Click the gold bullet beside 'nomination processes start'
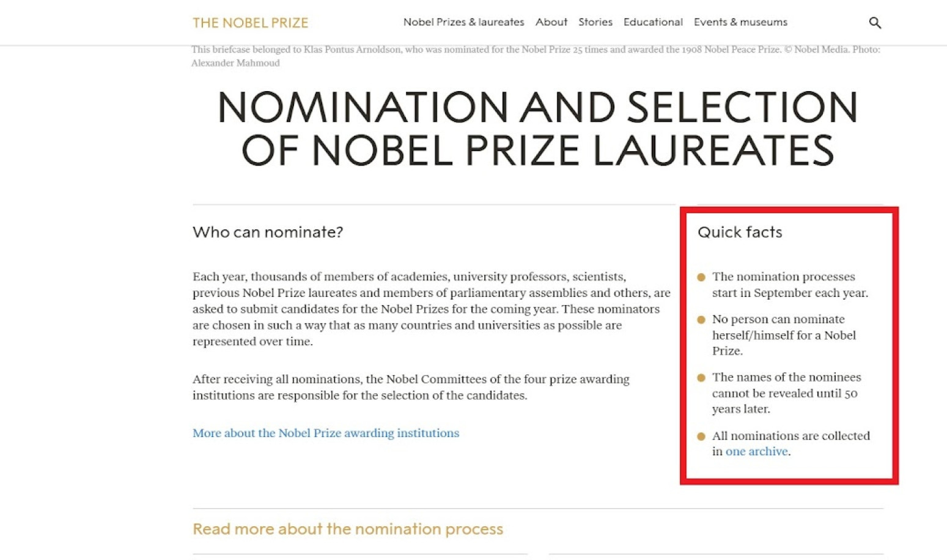 click(701, 277)
